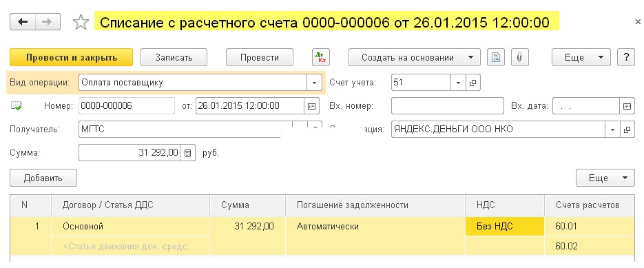The height and width of the screenshot is (268, 644).
Task: Close the document form with X
Action: click(637, 22)
